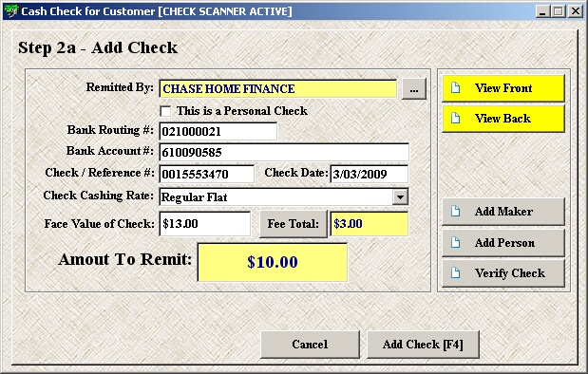588x374 pixels.
Task: Click the Face Value of Check field
Action: point(205,224)
